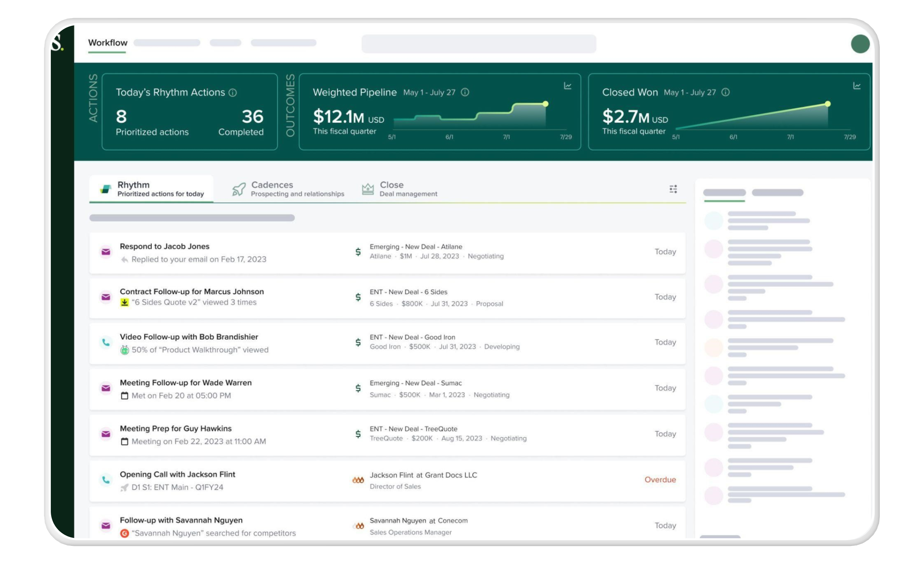Open Emerging New Deal Sumac opportunity link
Screen dimensions: 924x564
coord(415,383)
